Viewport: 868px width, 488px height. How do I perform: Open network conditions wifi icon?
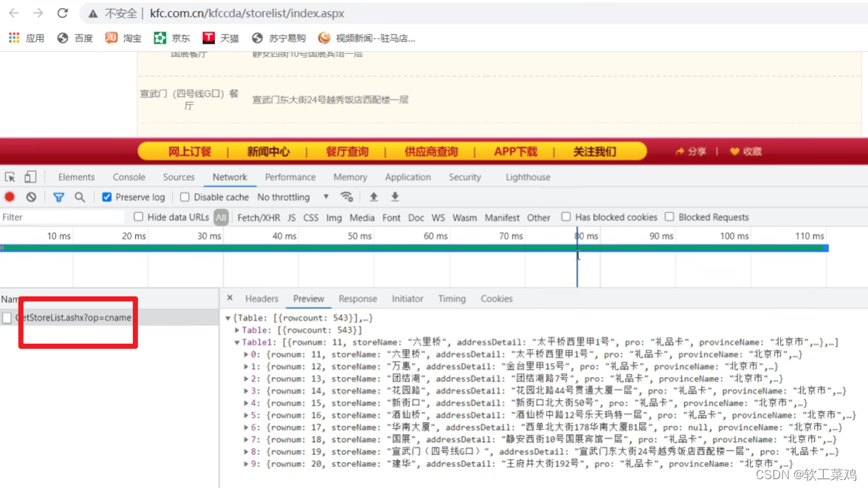[x=346, y=197]
